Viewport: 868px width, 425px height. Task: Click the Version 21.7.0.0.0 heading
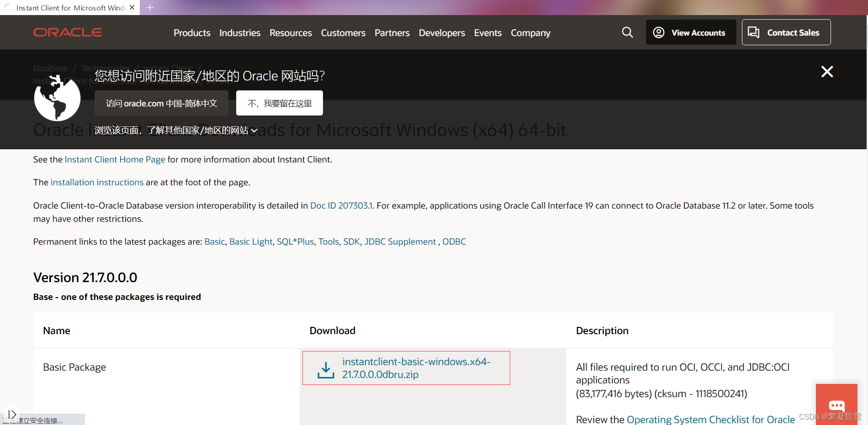tap(85, 278)
